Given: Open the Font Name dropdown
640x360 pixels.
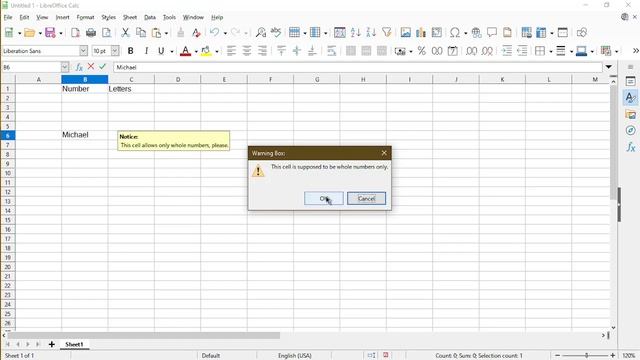Looking at the screenshot, I should point(83,51).
